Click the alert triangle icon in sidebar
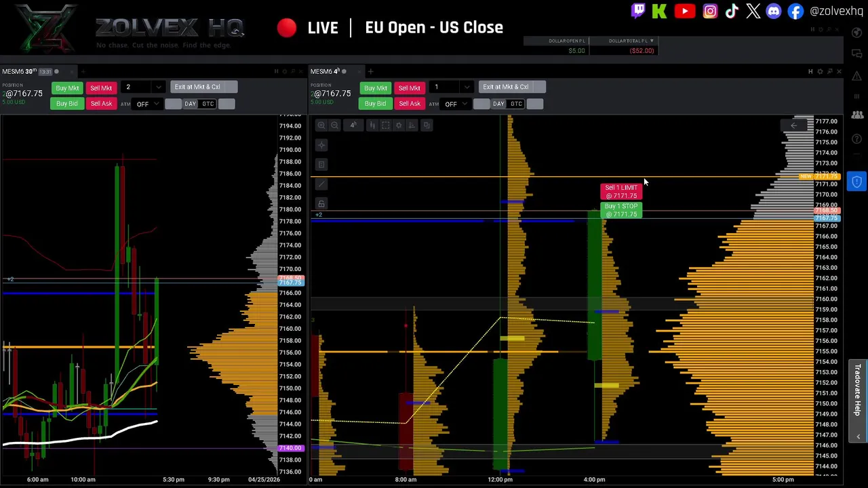The height and width of the screenshot is (488, 868). [x=856, y=76]
